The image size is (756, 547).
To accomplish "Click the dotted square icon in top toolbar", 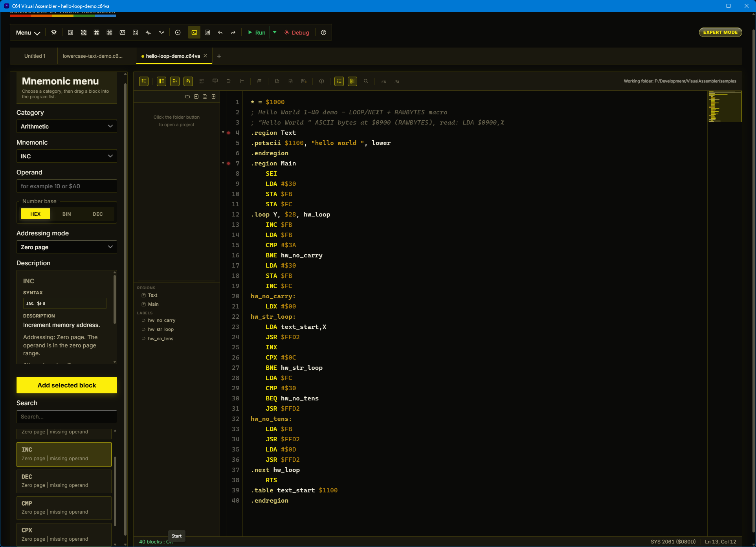I will click(136, 33).
